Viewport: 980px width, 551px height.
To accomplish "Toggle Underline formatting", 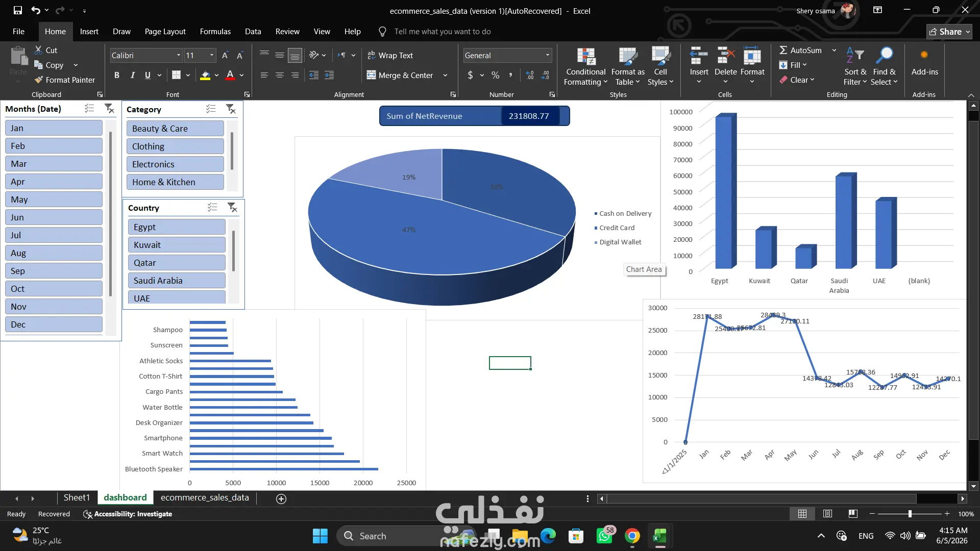I will pos(148,75).
